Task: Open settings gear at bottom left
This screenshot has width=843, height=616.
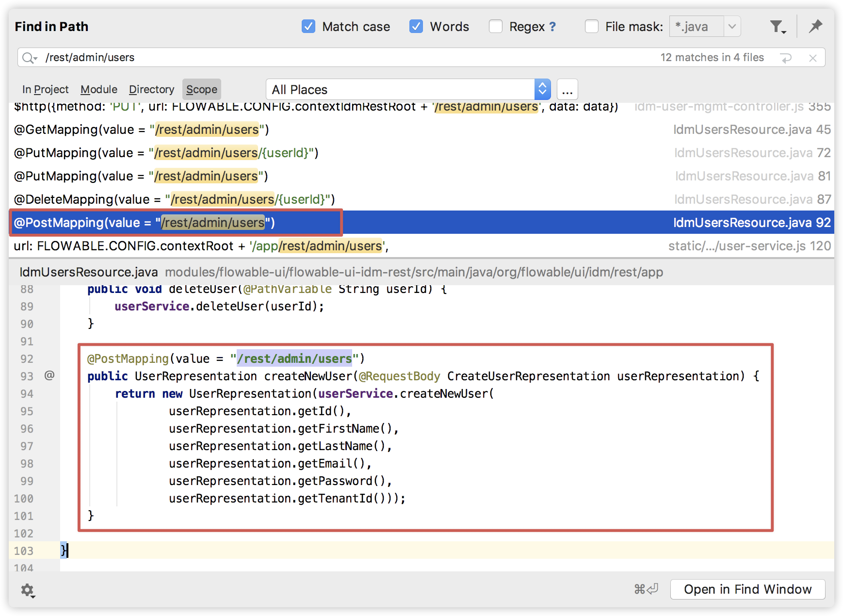Action: [x=28, y=590]
